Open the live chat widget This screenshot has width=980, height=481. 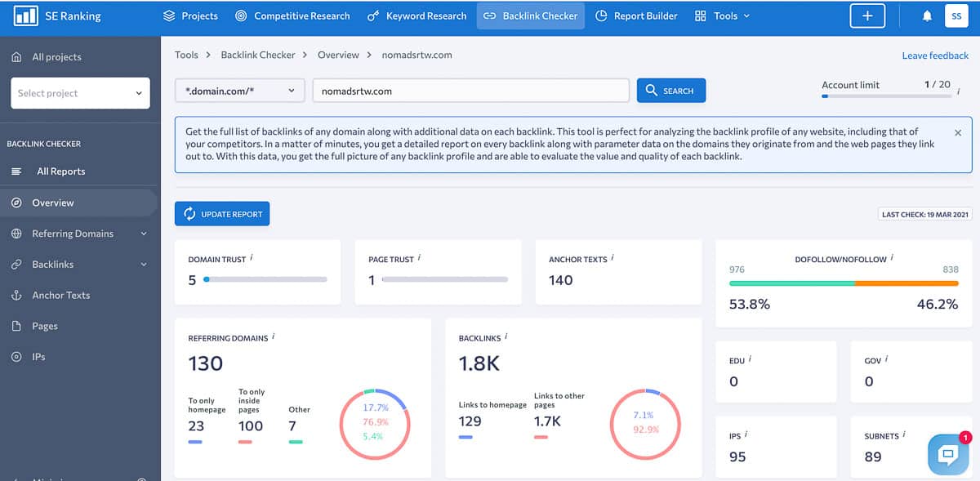coord(947,455)
